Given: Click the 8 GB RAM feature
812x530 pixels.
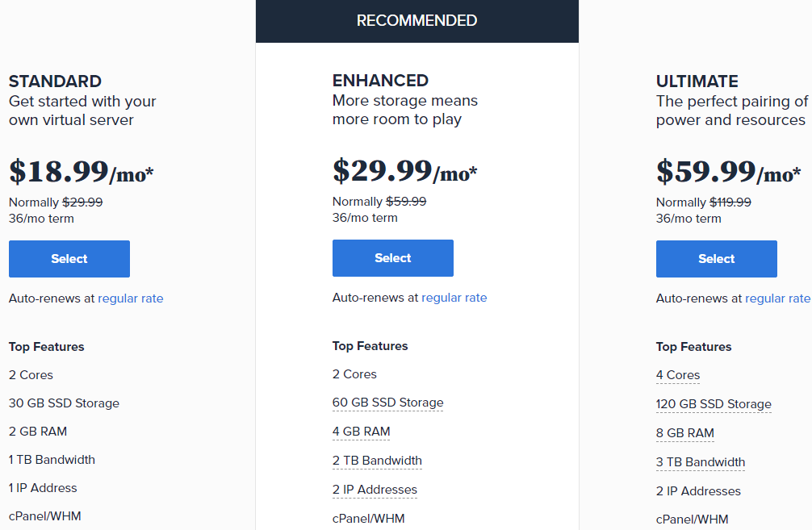Looking at the screenshot, I should 685,433.
